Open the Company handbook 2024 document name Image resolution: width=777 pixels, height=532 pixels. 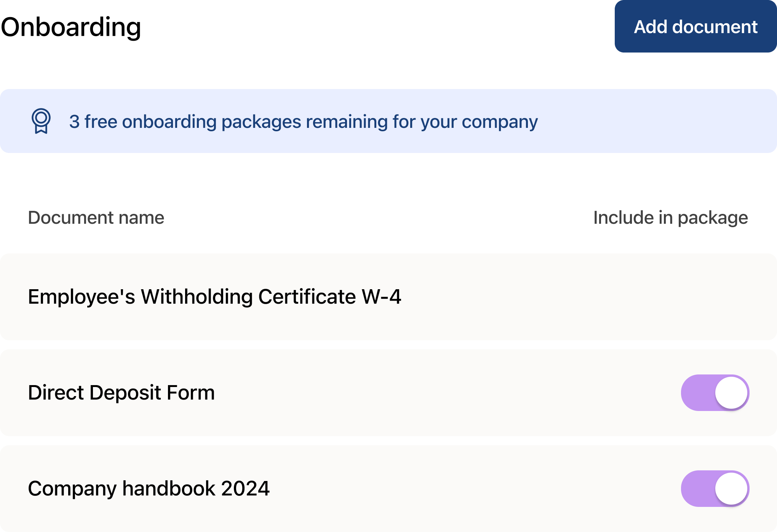coord(149,489)
